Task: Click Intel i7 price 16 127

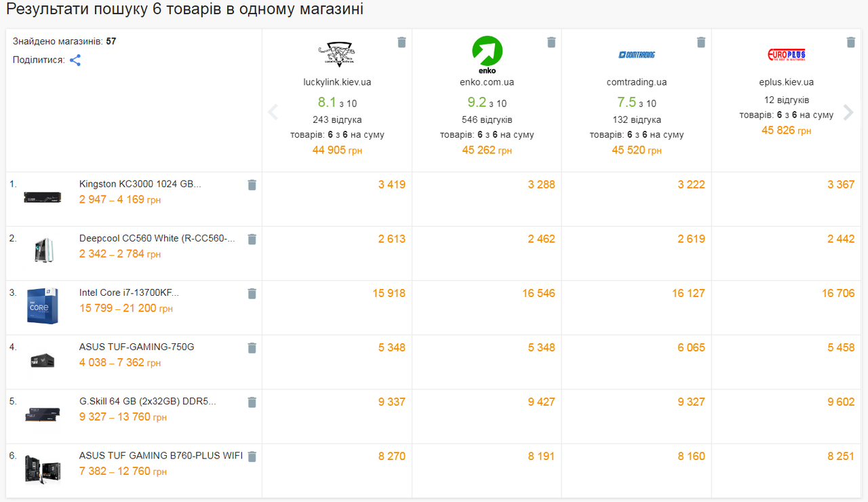Action: coord(689,293)
